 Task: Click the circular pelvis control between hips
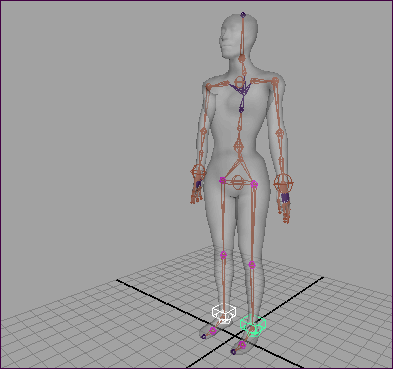tap(238, 182)
